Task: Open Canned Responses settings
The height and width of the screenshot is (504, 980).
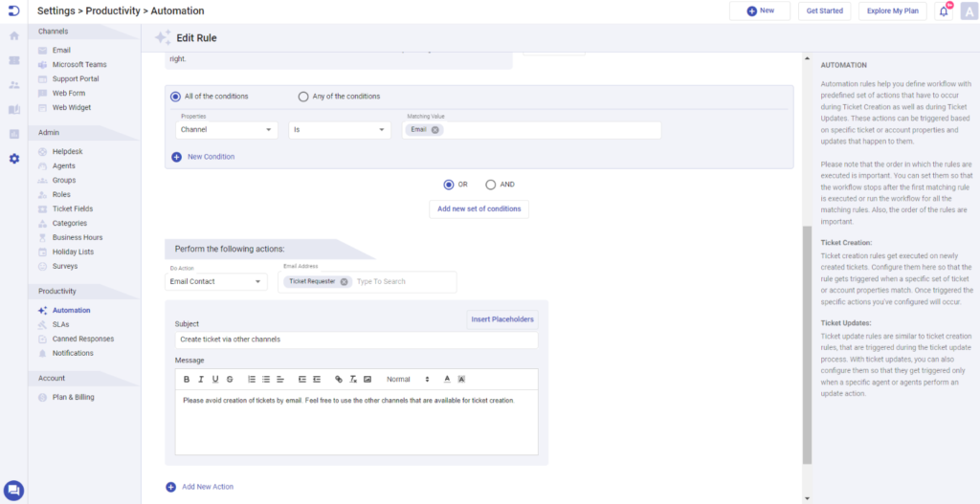Action: pyautogui.click(x=83, y=340)
